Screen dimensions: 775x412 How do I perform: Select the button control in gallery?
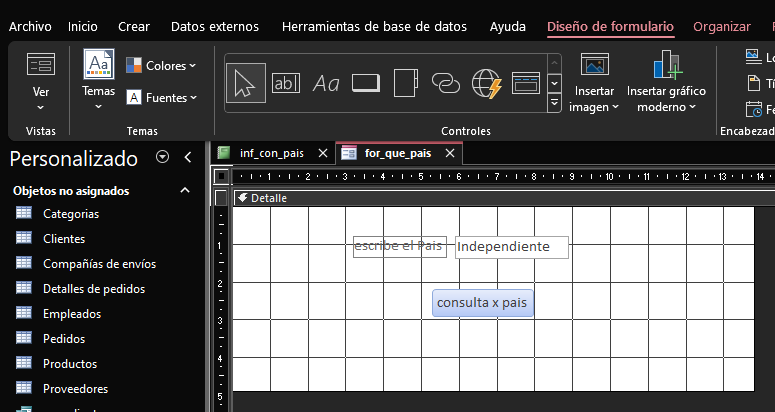(366, 83)
